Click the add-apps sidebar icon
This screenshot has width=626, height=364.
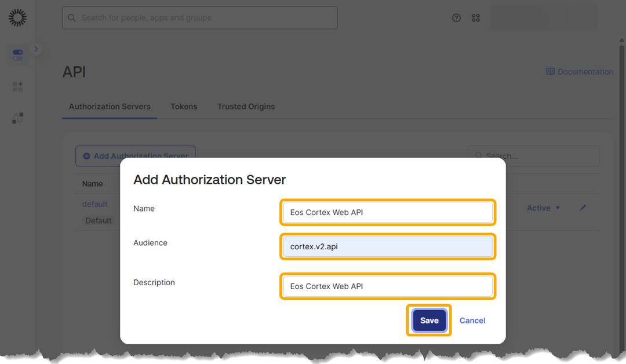(x=17, y=86)
